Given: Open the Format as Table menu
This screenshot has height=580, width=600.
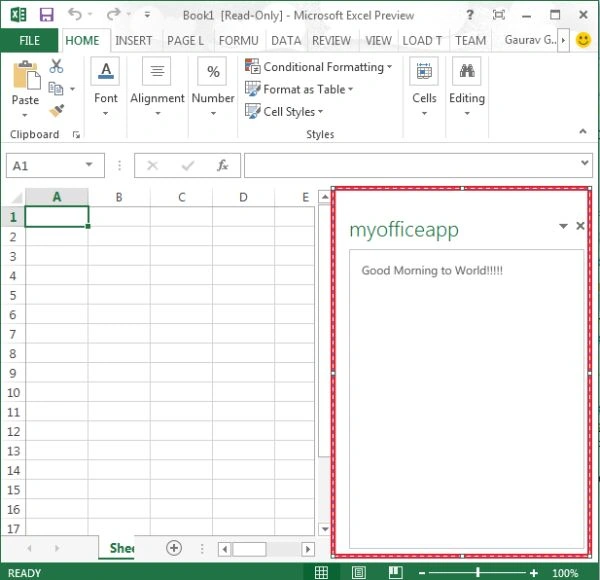Looking at the screenshot, I should coord(299,89).
